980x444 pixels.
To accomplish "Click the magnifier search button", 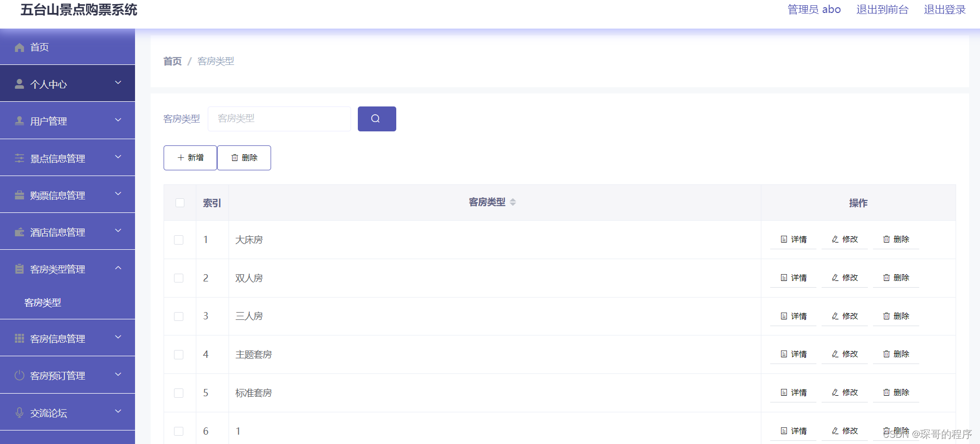I will pyautogui.click(x=377, y=119).
